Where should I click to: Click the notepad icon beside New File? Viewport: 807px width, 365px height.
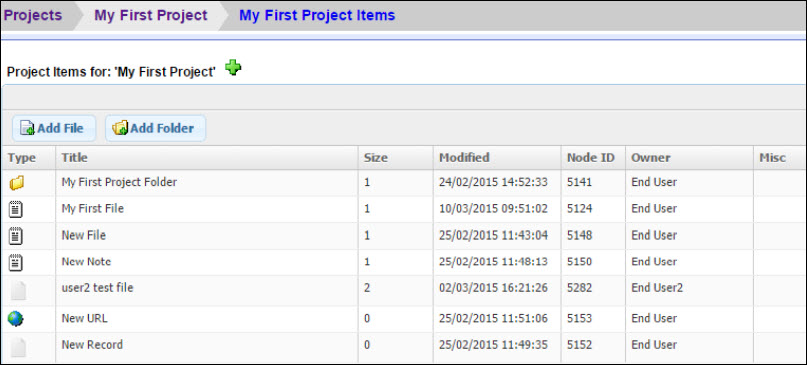point(16,236)
